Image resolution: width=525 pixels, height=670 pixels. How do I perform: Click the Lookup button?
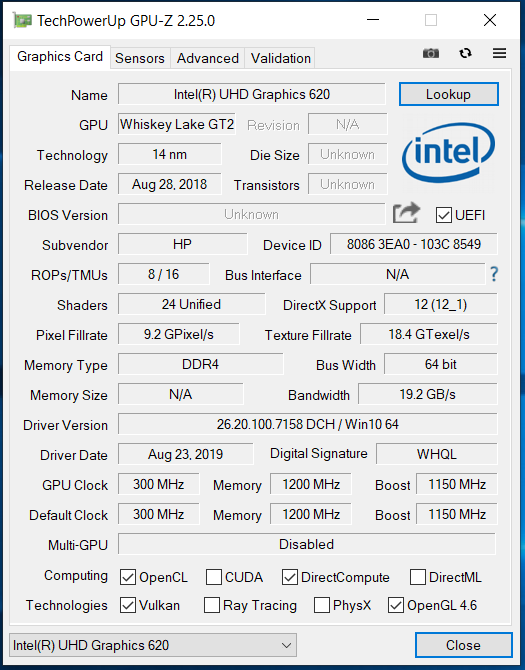coord(449,94)
